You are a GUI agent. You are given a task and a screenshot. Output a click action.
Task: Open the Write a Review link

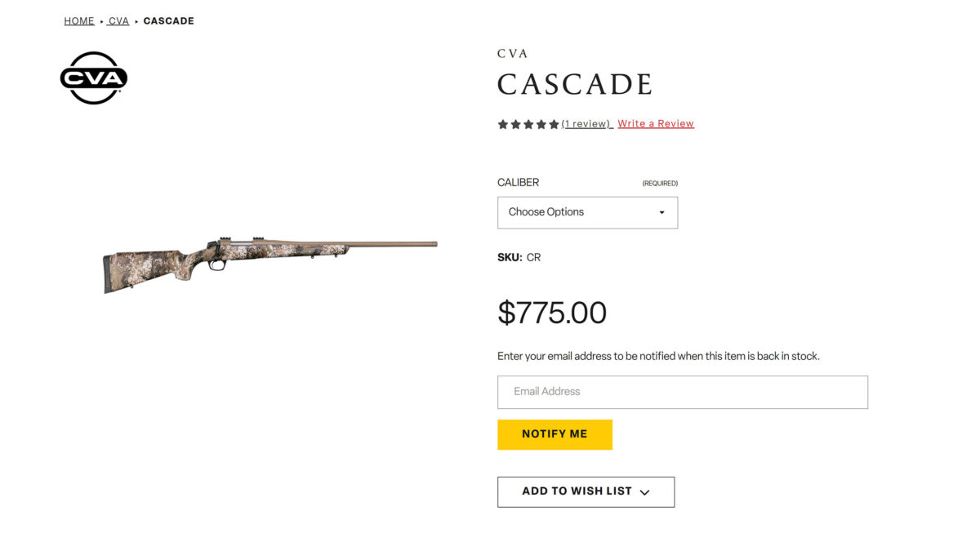pos(655,123)
